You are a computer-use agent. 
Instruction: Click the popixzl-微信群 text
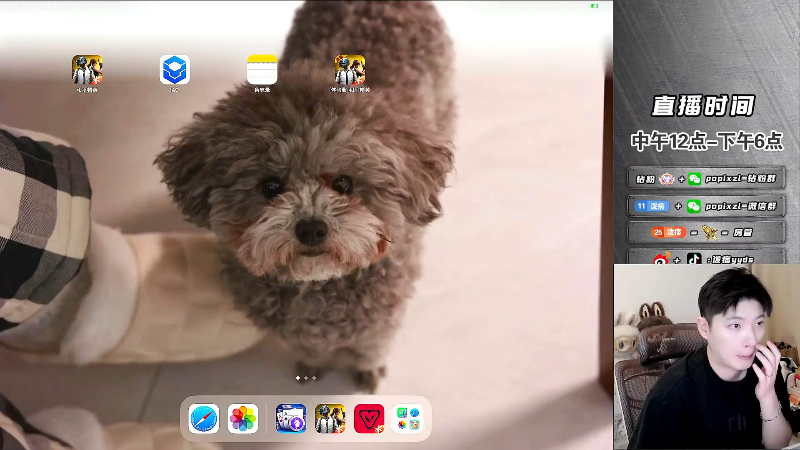coord(740,206)
